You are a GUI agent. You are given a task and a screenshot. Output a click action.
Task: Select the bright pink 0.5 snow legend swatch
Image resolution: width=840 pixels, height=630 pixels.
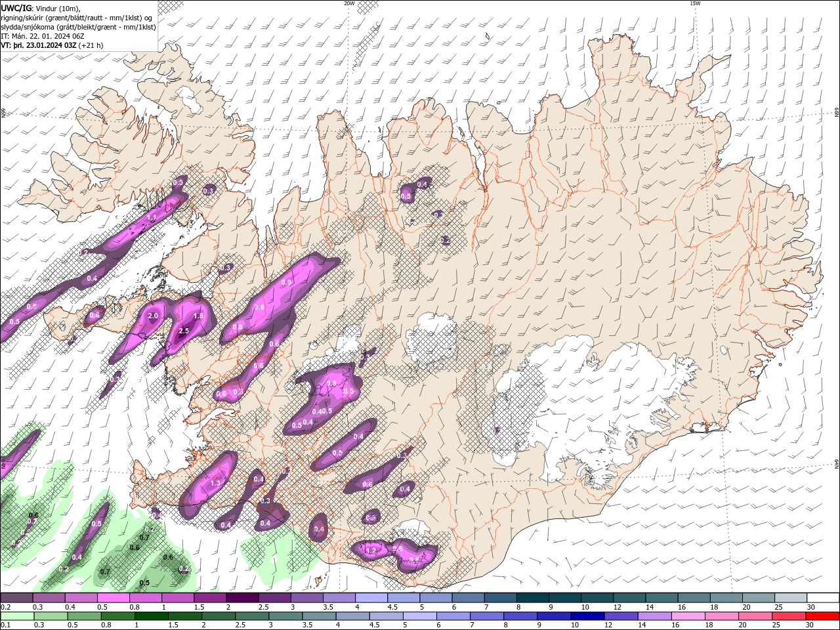[114, 597]
